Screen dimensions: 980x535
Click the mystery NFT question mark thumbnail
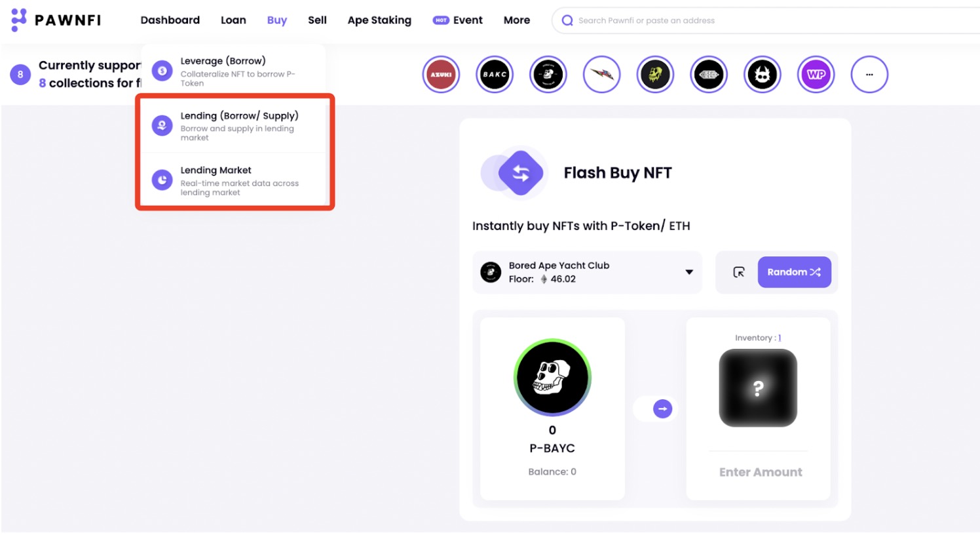point(758,387)
